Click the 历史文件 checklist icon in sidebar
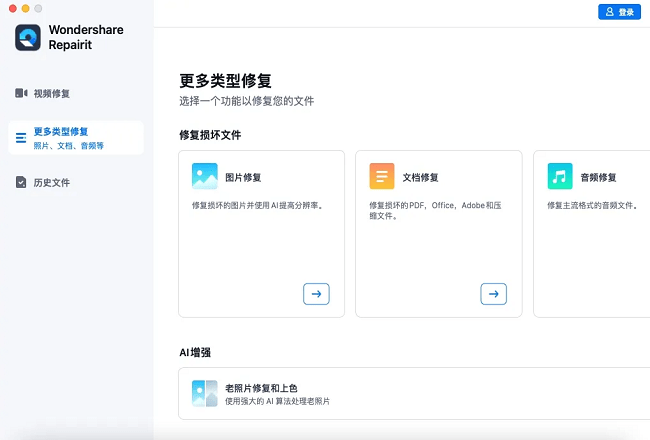 [21, 182]
